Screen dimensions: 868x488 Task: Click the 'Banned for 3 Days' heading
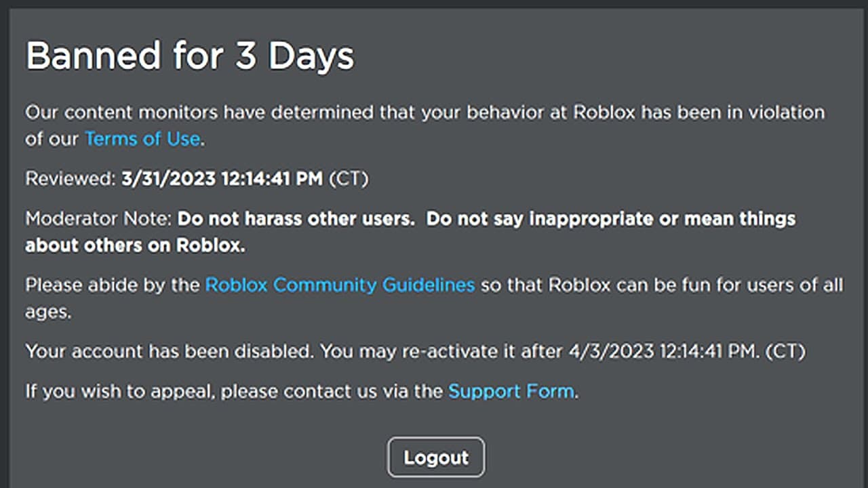(x=190, y=56)
